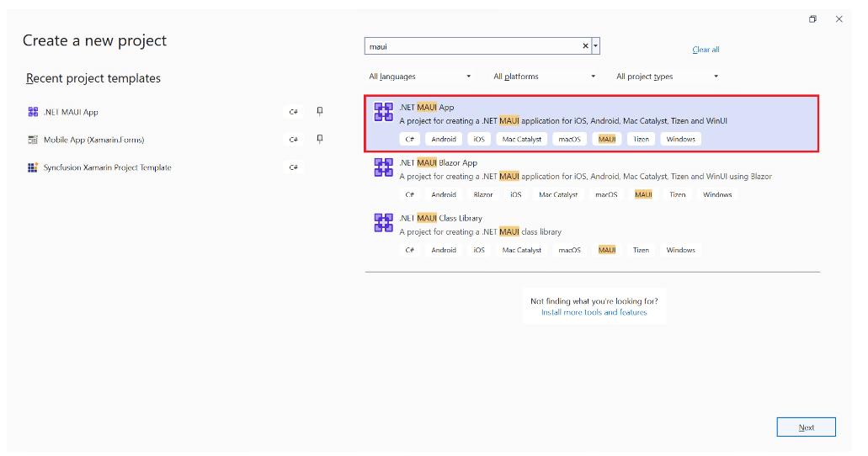Click the iOS tag on MAUI Class Library
The width and height of the screenshot is (868, 456).
[x=479, y=250]
